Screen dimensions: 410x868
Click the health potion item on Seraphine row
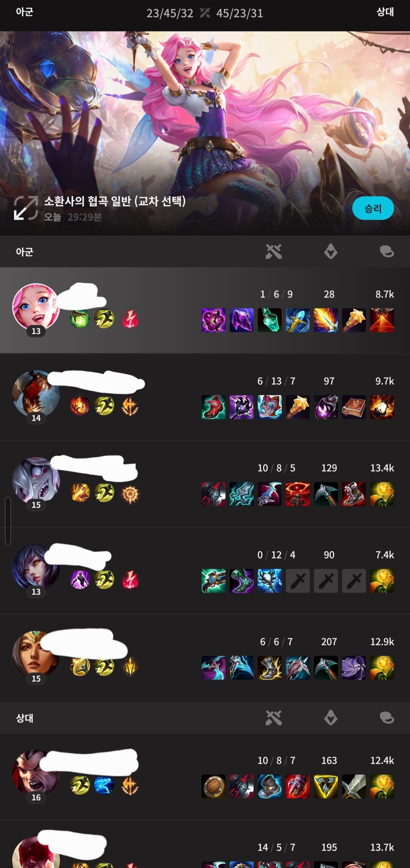pos(270,320)
